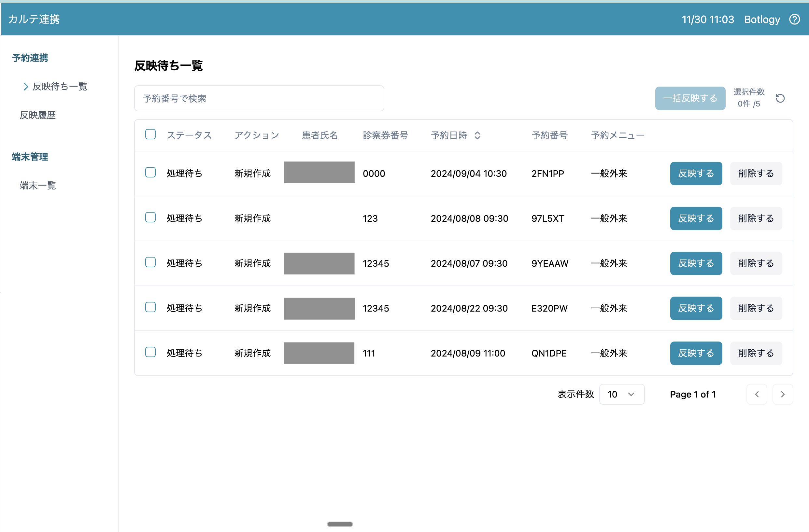Click the refresh list icon
809x532 pixels.
click(x=780, y=99)
